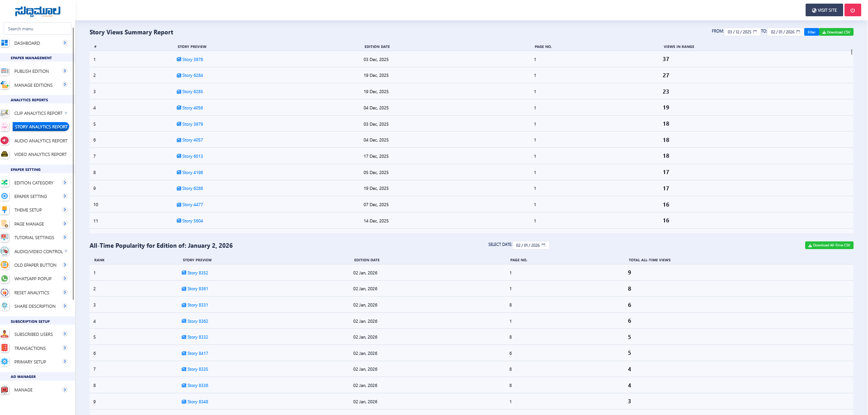Expand the Subscribed Users entry
Image resolution: width=868 pixels, height=415 pixels.
coord(34,334)
